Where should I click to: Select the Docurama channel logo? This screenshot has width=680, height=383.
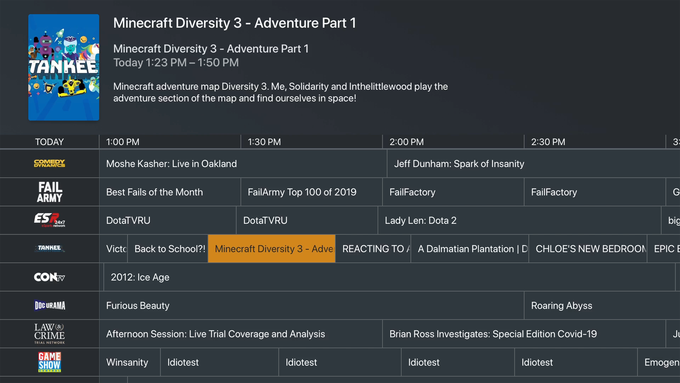(x=49, y=305)
